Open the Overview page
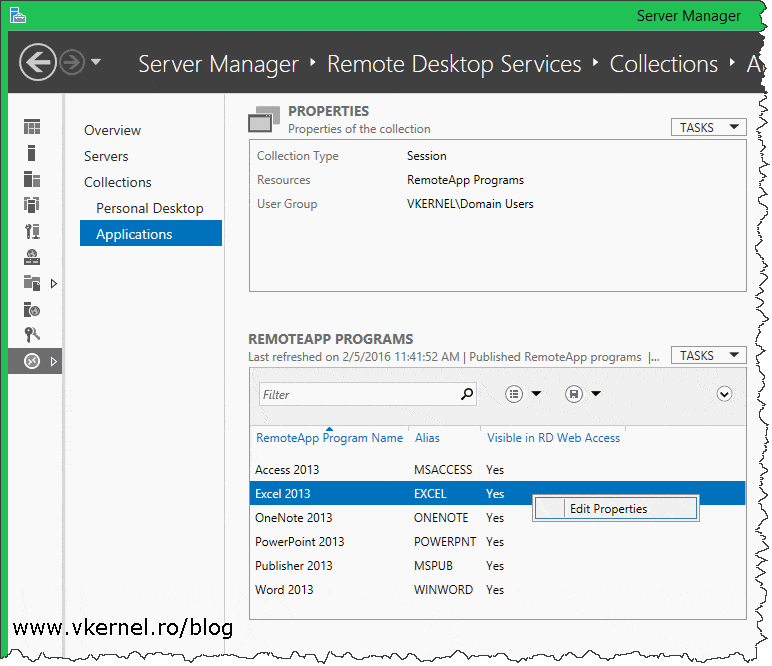772x666 pixels. [x=112, y=130]
